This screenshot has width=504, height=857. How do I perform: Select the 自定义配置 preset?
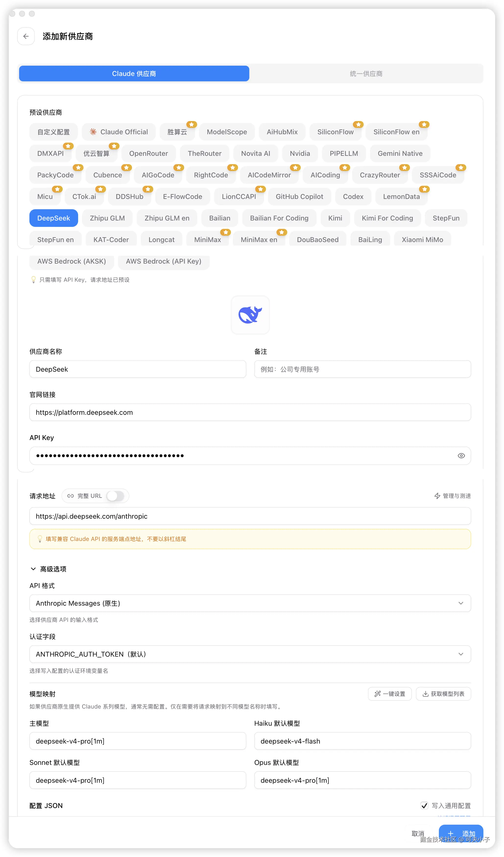(x=53, y=132)
